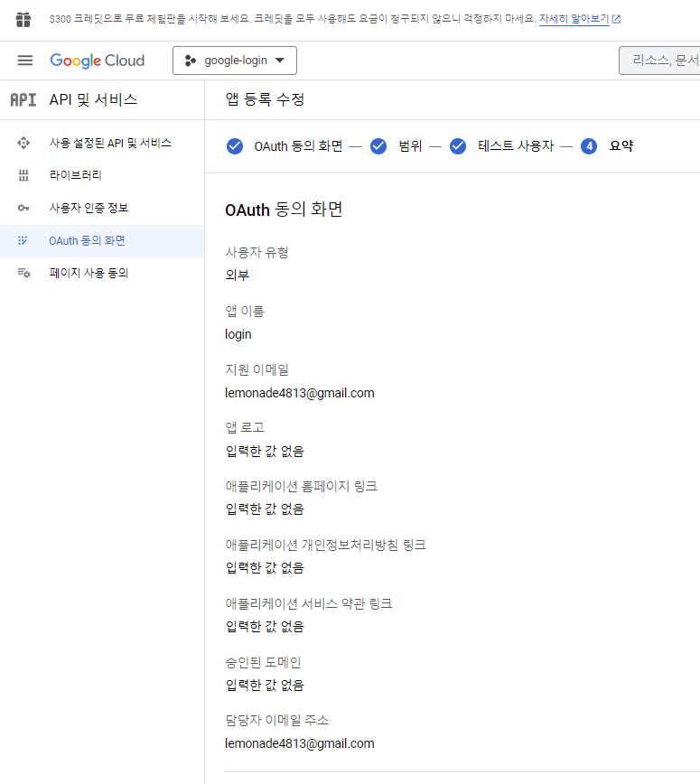This screenshot has height=784, width=700.
Task: Click the 자세히 알아보기 link
Action: click(574, 19)
